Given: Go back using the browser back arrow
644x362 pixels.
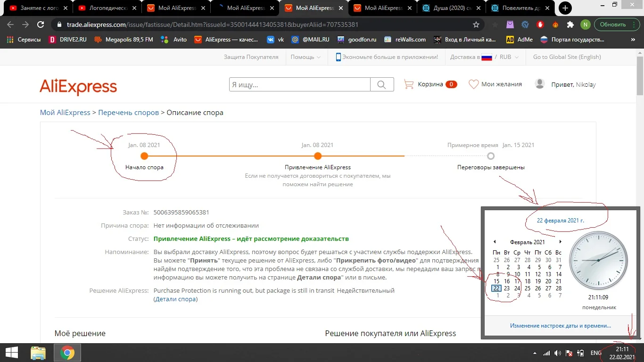Looking at the screenshot, I should coord(10,25).
